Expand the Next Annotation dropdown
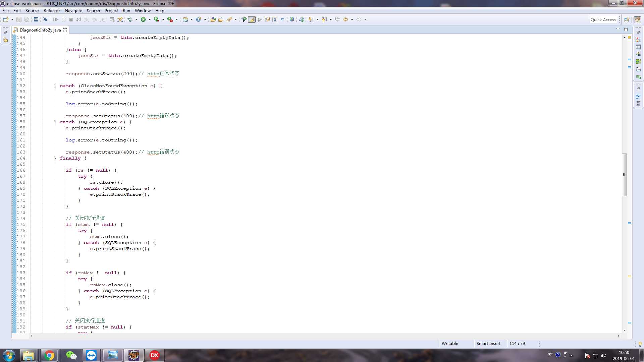This screenshot has height=362, width=644. [x=317, y=19]
